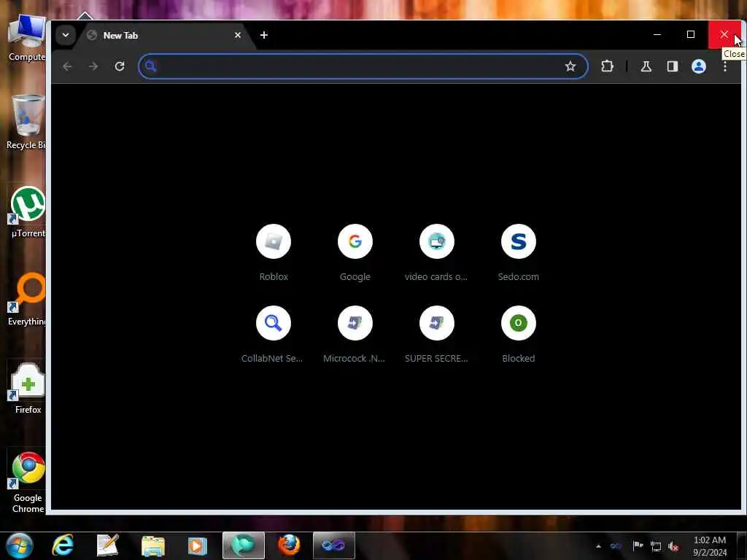Open Action Center flag icon

(x=638, y=545)
